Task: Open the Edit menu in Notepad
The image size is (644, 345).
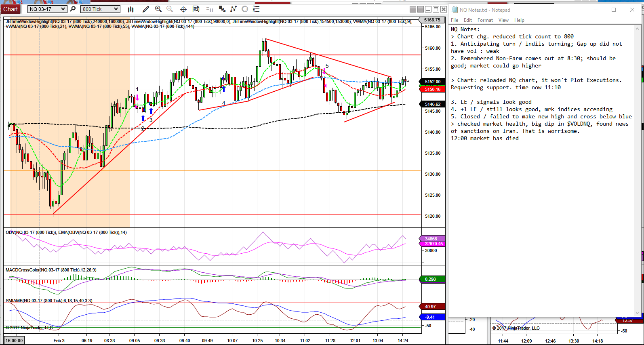Action: tap(468, 20)
